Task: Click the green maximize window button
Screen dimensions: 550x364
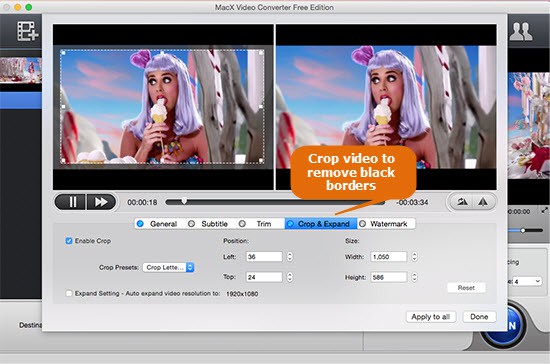Action: (29, 7)
